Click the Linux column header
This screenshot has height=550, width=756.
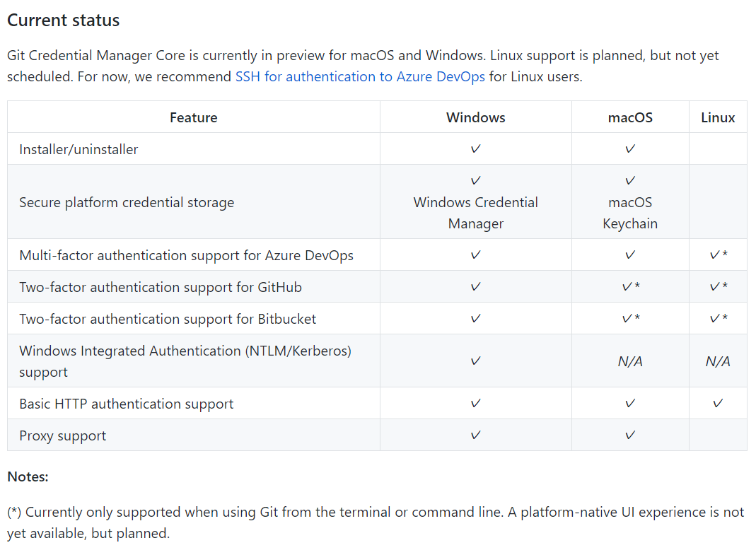coord(717,117)
